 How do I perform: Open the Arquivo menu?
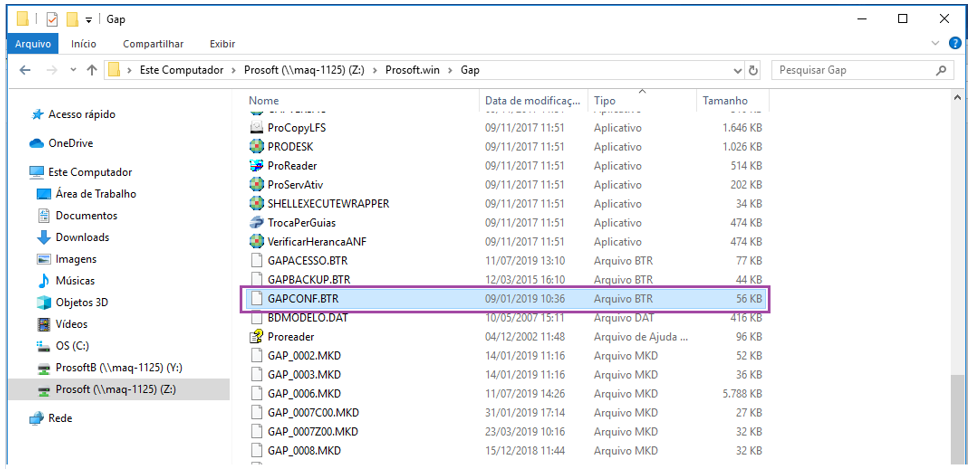coord(33,44)
